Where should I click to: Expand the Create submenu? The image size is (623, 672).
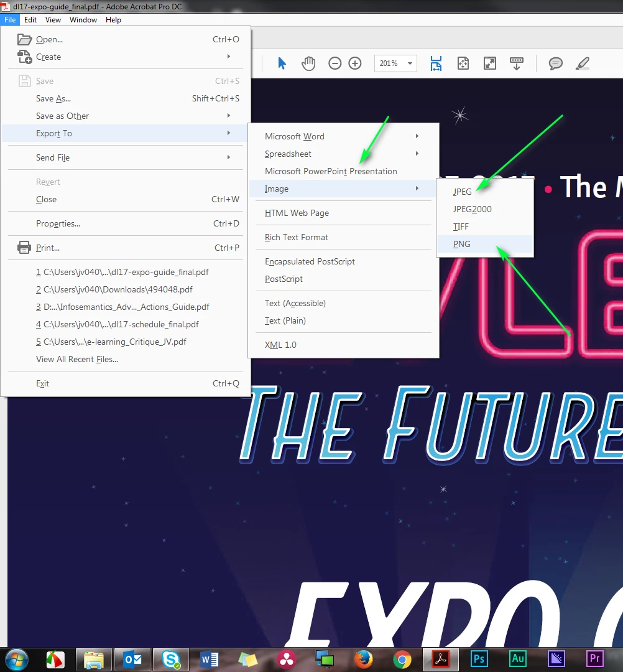[x=125, y=57]
